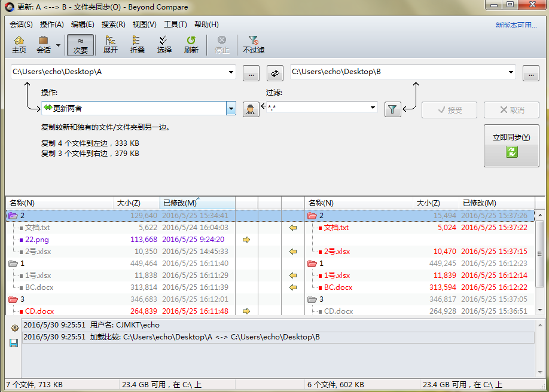This screenshot has width=549, height=392.
Task: Click the 折叠 collapse all icon
Action: 138,45
